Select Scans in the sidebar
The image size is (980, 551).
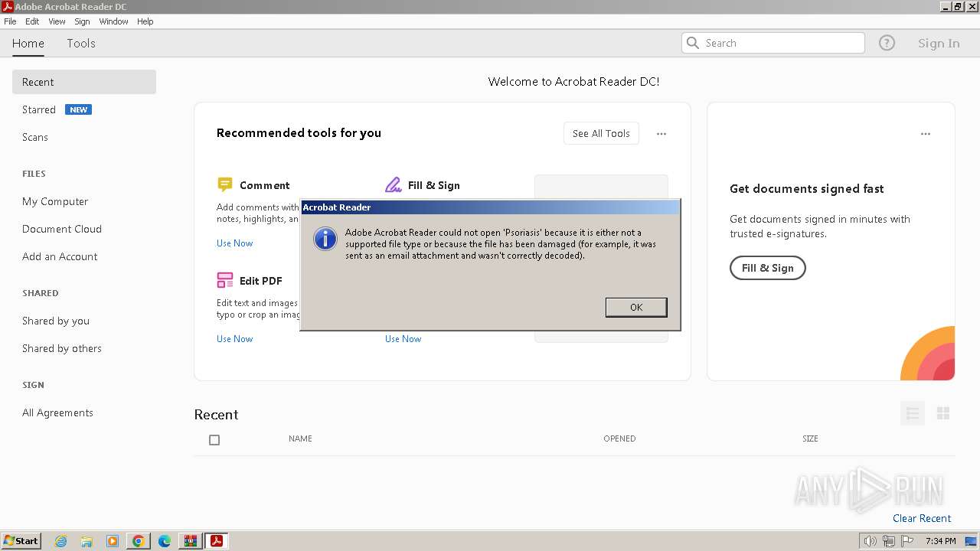tap(35, 137)
